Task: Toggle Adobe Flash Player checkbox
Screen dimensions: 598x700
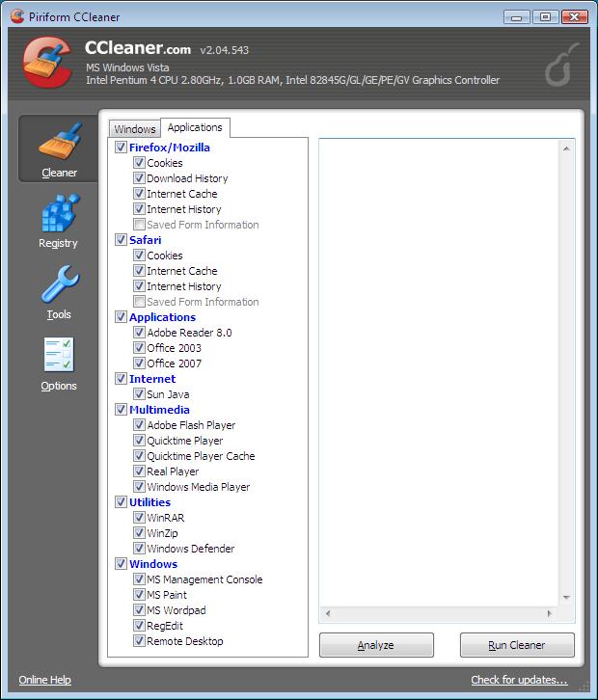Action: click(x=139, y=424)
